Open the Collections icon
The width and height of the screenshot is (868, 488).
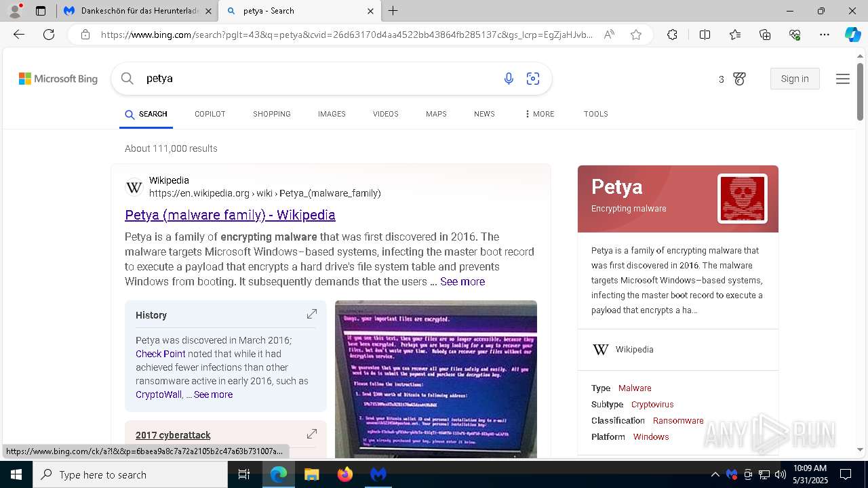[x=765, y=35]
